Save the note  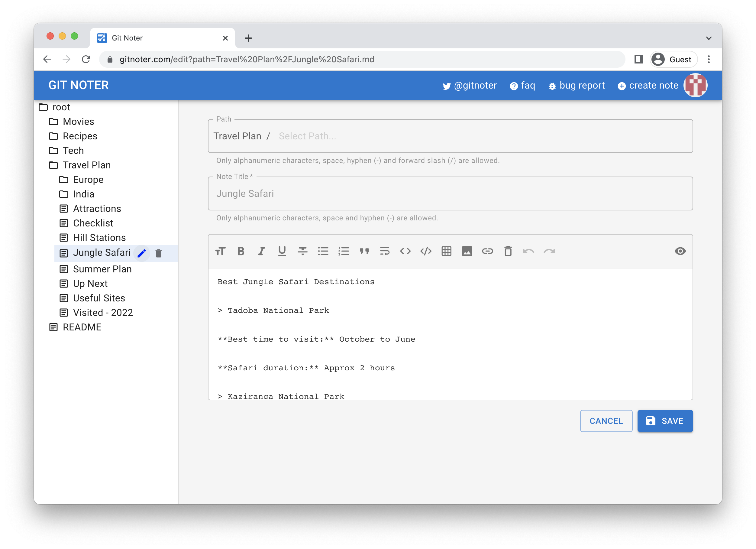pyautogui.click(x=665, y=421)
